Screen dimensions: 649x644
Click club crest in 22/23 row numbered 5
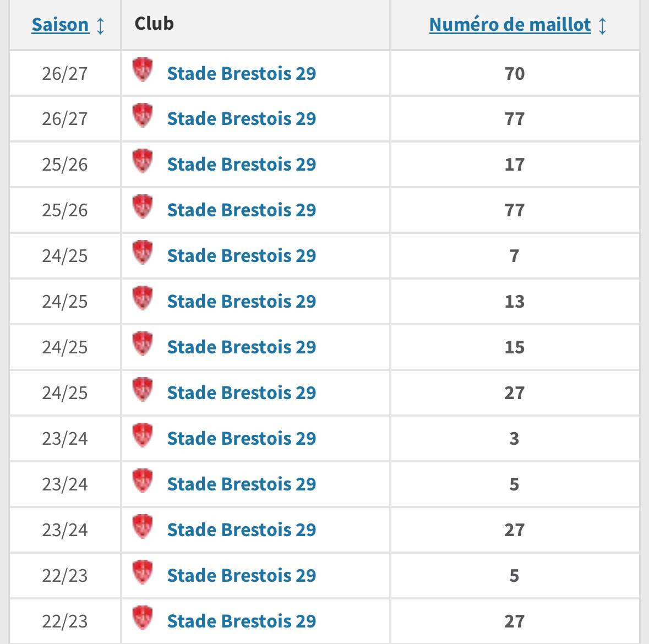(143, 572)
